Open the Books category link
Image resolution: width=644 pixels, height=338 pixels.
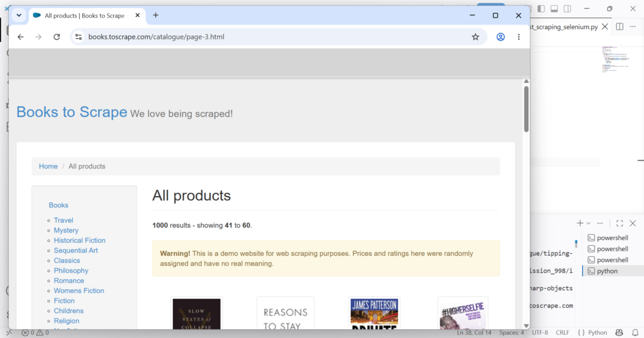click(x=58, y=205)
